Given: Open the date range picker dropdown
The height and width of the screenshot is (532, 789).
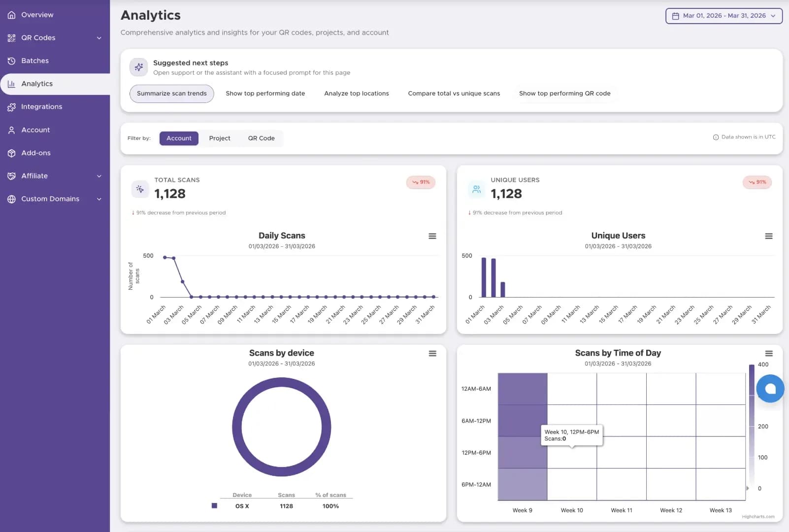Looking at the screenshot, I should tap(723, 16).
